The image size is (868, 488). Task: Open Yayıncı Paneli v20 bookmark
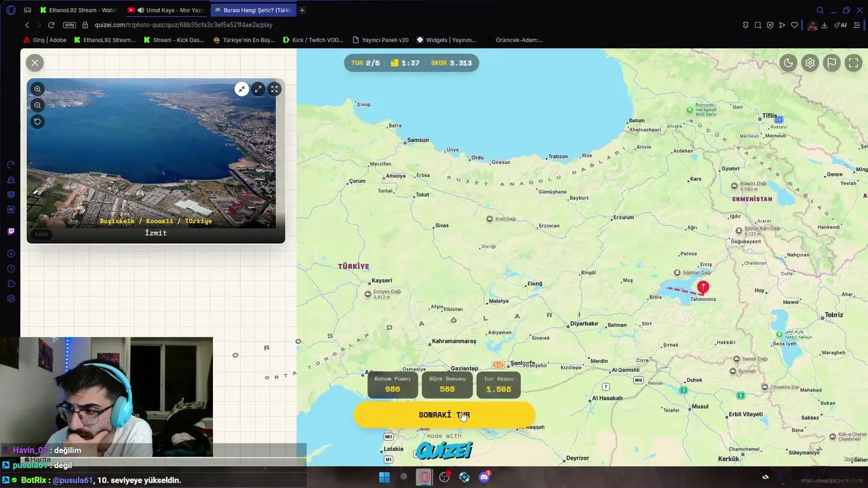(x=380, y=40)
